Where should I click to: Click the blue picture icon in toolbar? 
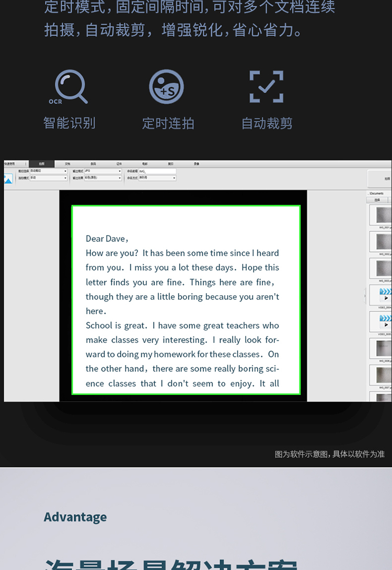point(8,179)
